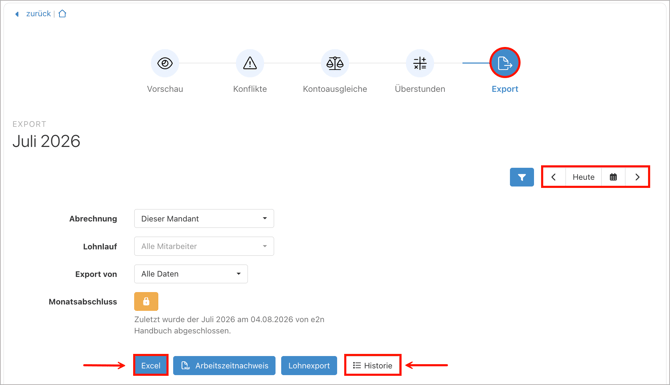Image resolution: width=670 pixels, height=385 pixels.
Task: Go to Konflikte warning triangle step
Action: tap(250, 63)
